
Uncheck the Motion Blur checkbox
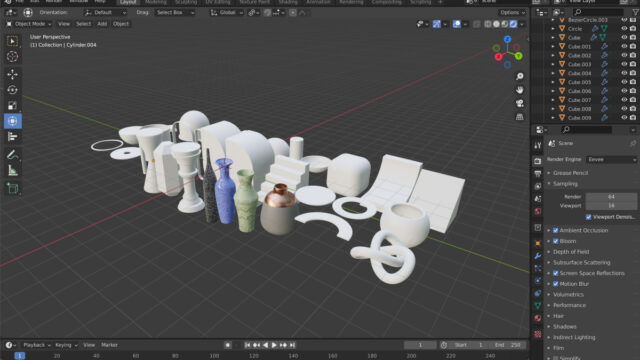[x=556, y=284]
